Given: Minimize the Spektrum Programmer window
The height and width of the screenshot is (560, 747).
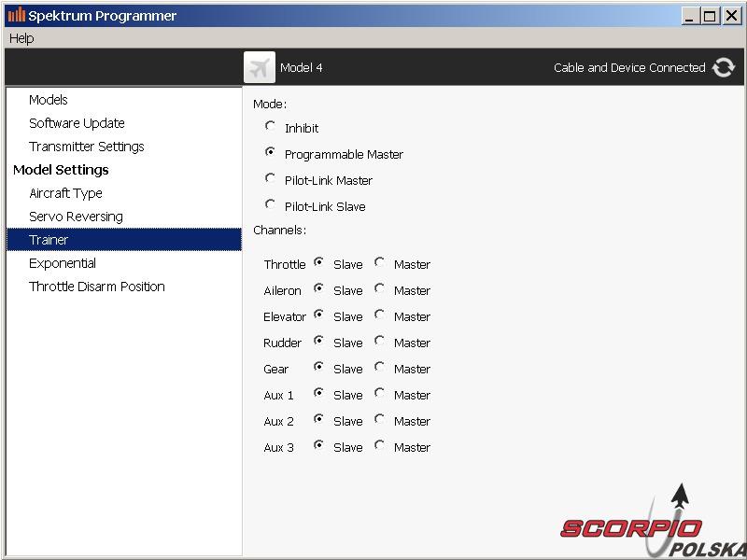Looking at the screenshot, I should click(689, 16).
